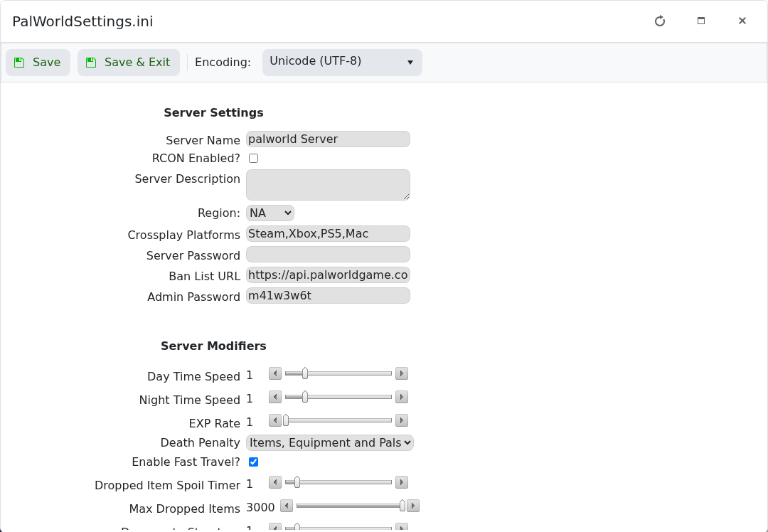Click the floppy icon on Save & Exit

tap(90, 63)
